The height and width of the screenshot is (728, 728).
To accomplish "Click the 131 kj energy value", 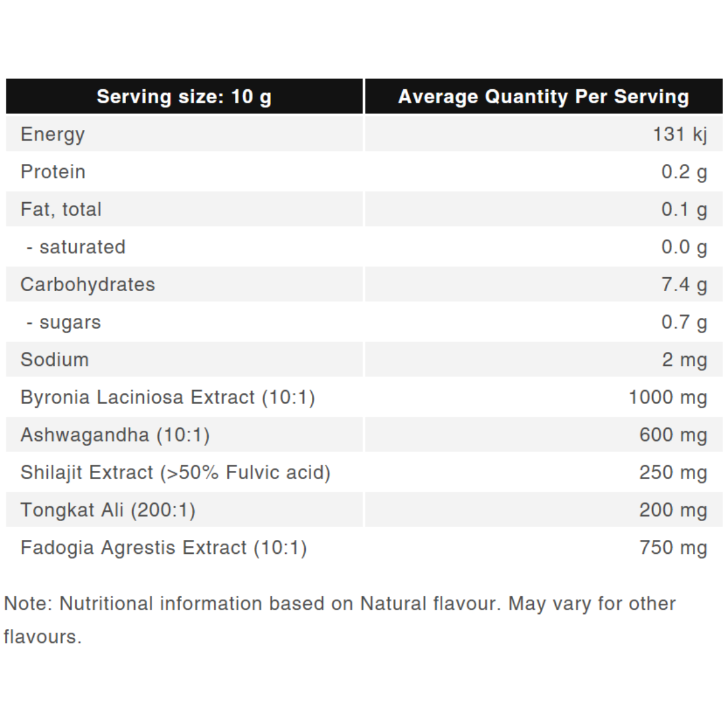I will coord(679,134).
